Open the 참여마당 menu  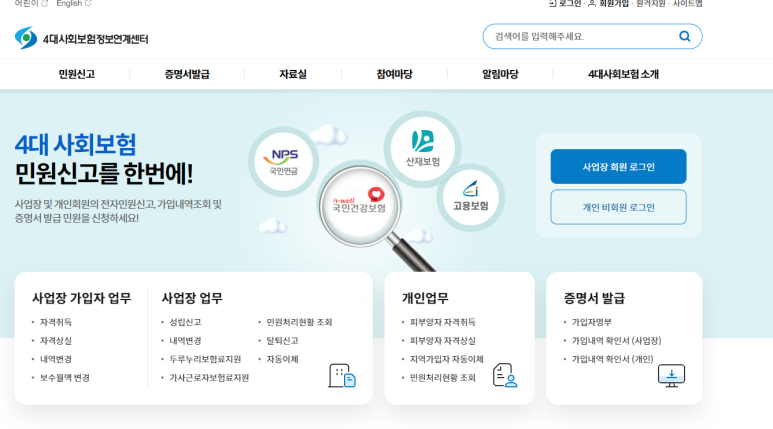click(x=394, y=74)
